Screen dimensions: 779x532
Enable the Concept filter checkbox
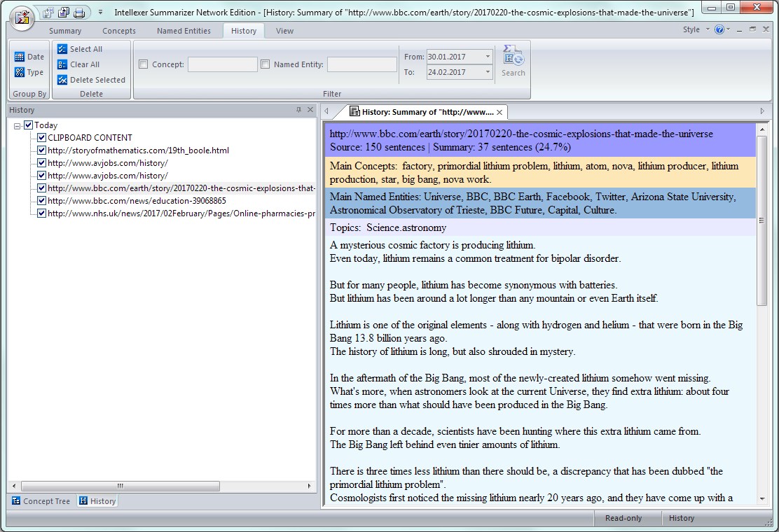click(x=144, y=64)
